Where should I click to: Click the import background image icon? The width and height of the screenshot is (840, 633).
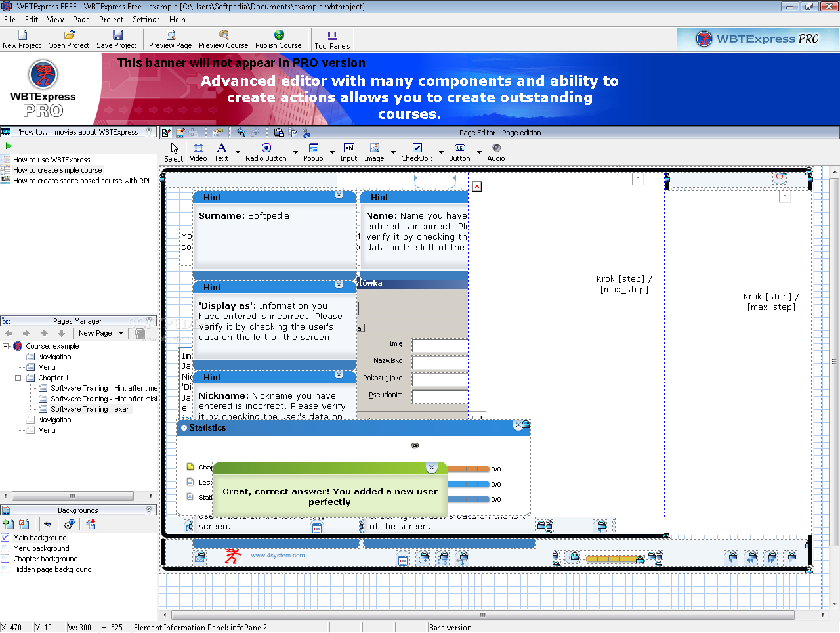tap(90, 524)
